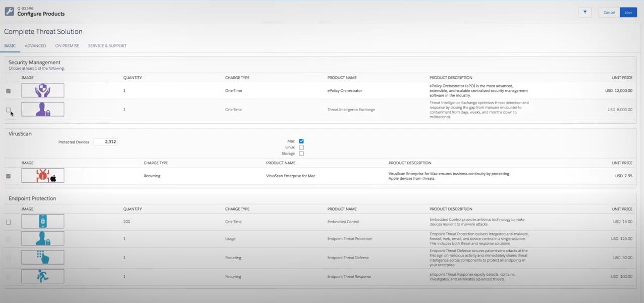Screen dimensions: 644x303
Task: Click the Endpoint Protection section heading
Action: click(32, 198)
